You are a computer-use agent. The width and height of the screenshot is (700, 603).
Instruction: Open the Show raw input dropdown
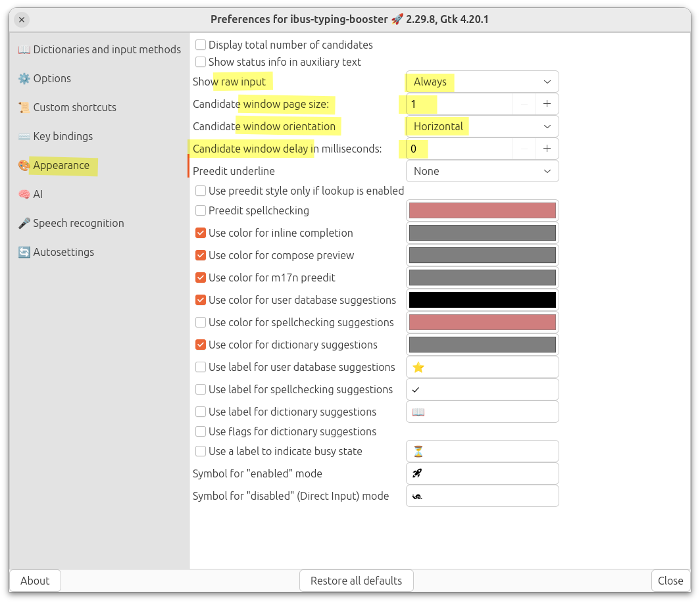482,82
